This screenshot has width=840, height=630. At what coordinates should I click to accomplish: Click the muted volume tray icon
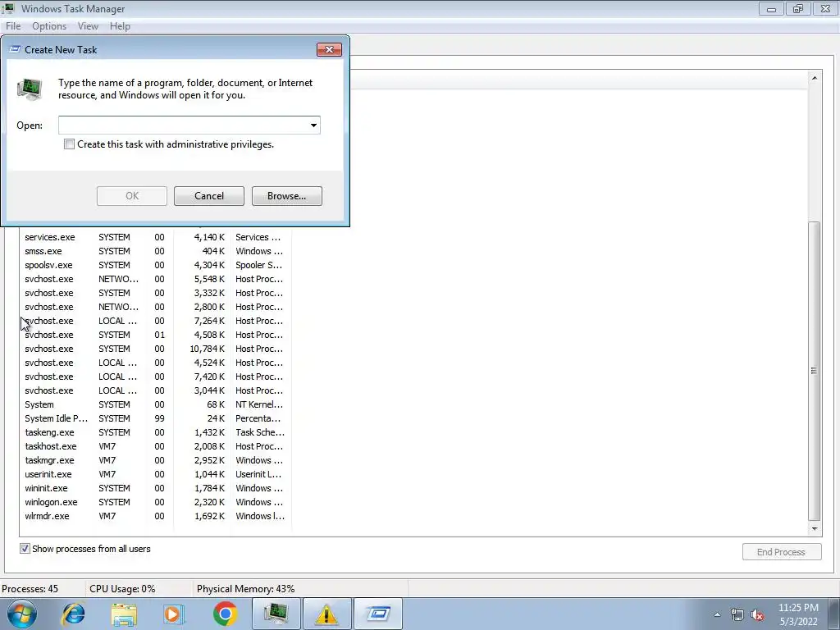757,614
